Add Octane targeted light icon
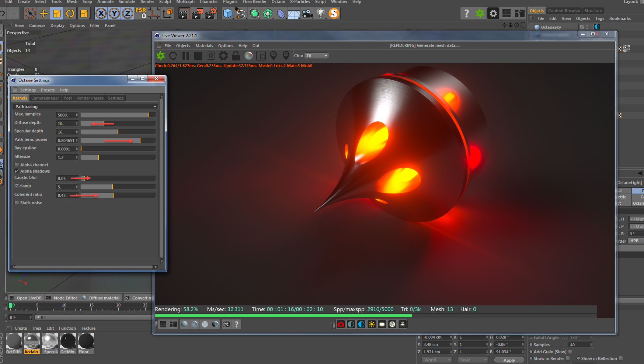Screen dimensions: 644x364 click(392, 324)
